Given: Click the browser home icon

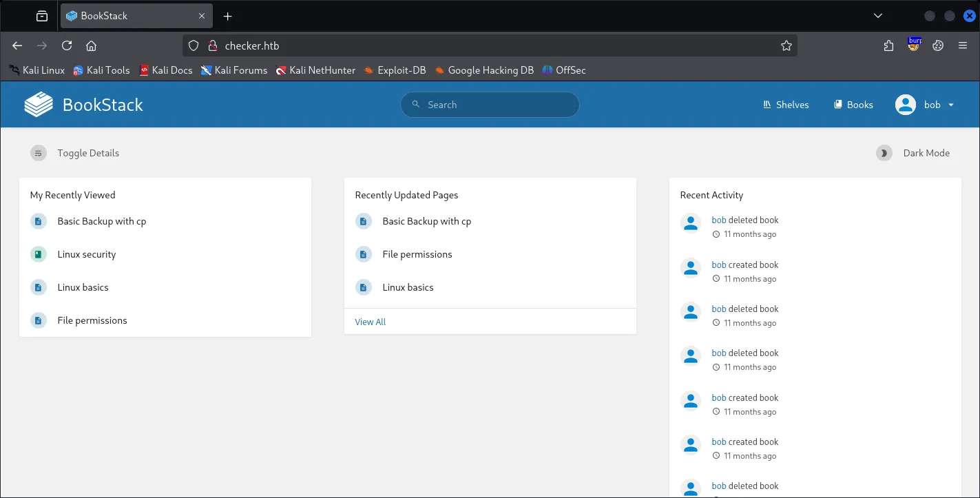Looking at the screenshot, I should [91, 45].
